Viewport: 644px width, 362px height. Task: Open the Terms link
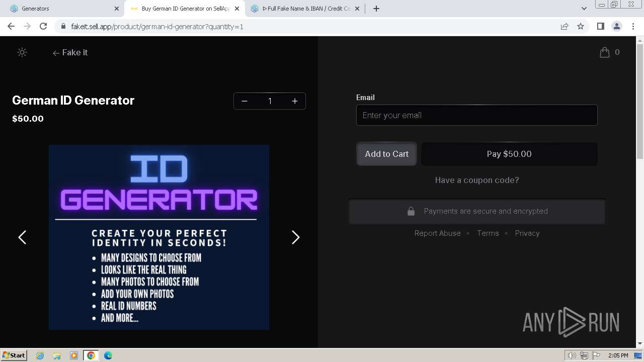pyautogui.click(x=488, y=233)
